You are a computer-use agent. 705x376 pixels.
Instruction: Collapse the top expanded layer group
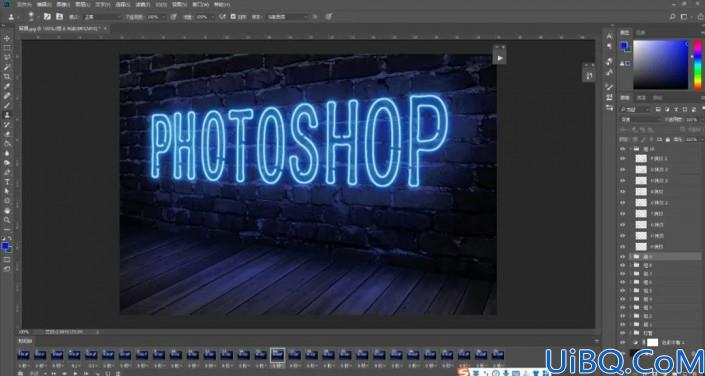tap(630, 148)
